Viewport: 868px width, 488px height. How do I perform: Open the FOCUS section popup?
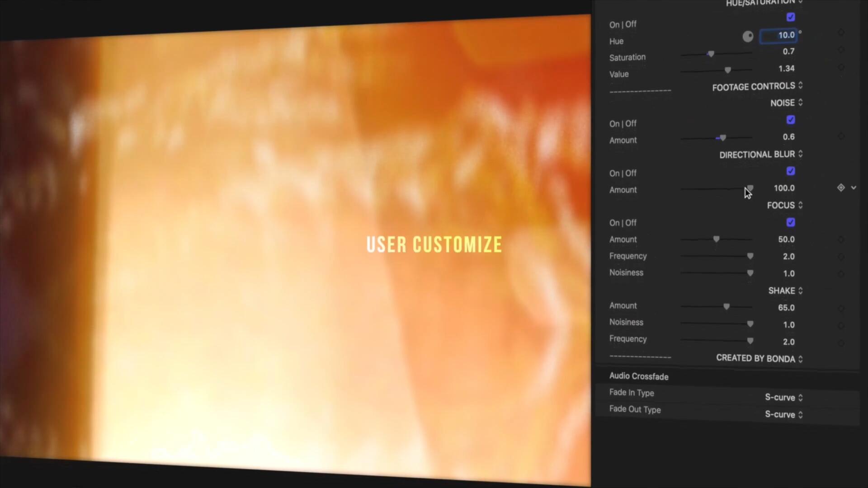[x=785, y=205]
